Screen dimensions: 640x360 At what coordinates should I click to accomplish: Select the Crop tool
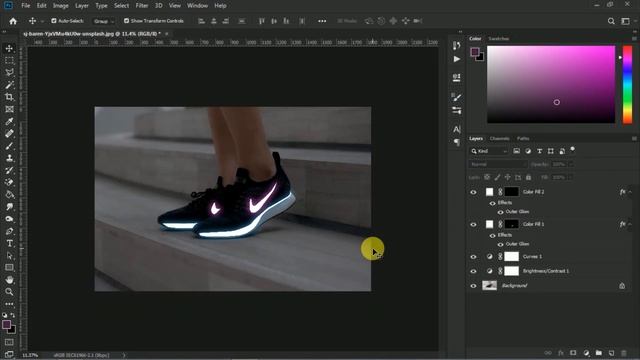pyautogui.click(x=9, y=97)
